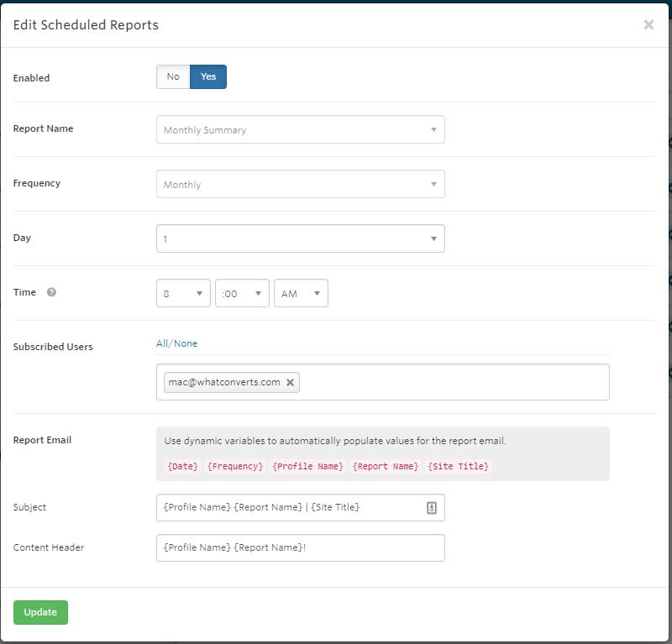Set Enabled toggle to Yes
The width and height of the screenshot is (672, 644).
click(208, 76)
